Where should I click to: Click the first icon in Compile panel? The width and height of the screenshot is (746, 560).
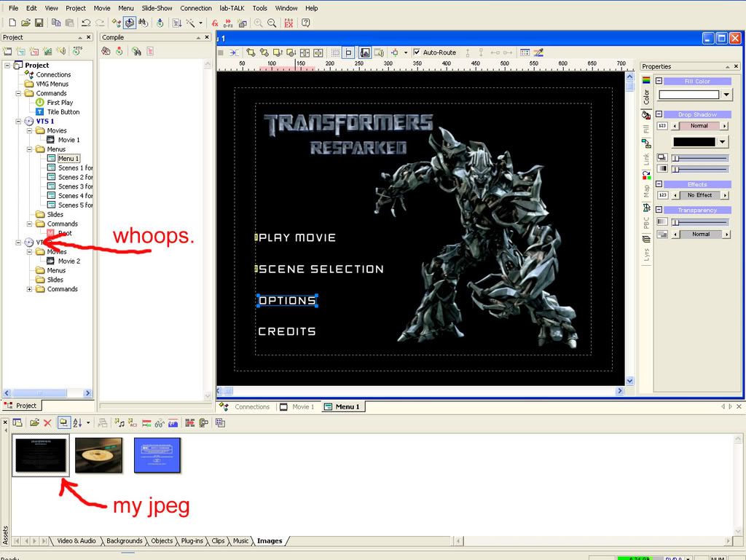click(106, 51)
